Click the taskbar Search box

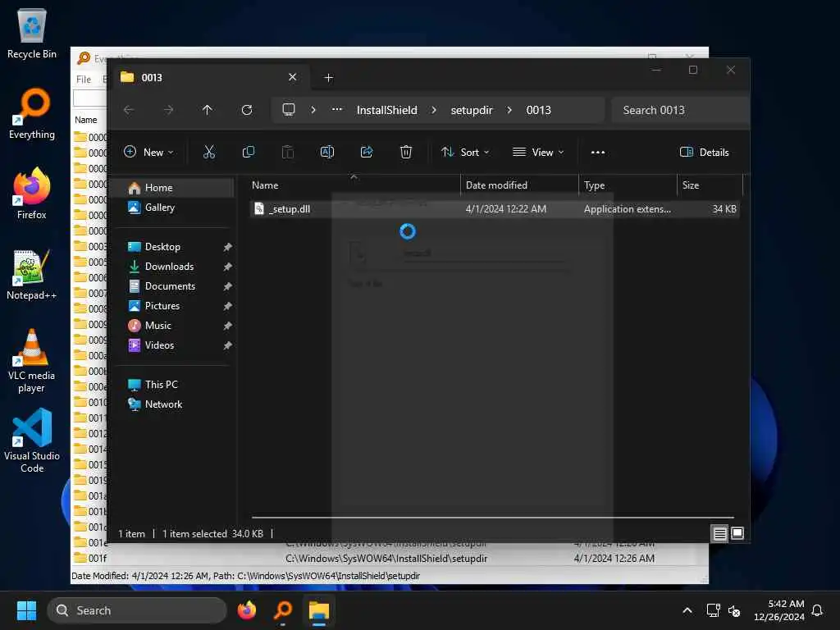[x=137, y=610]
